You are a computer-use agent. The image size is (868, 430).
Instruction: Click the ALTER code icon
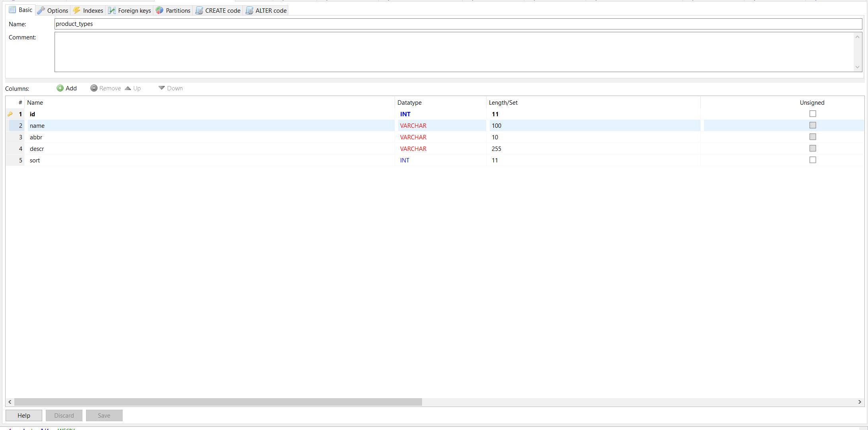click(x=250, y=10)
